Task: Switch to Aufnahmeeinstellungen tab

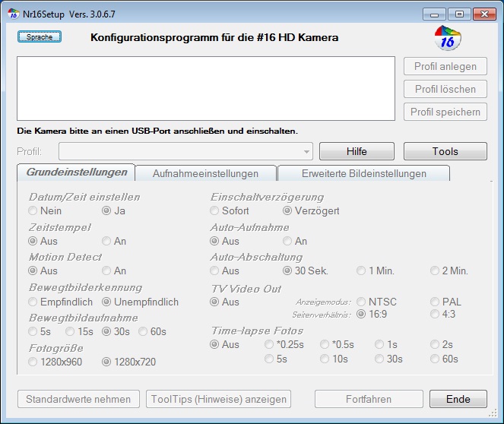Action: coord(205,173)
